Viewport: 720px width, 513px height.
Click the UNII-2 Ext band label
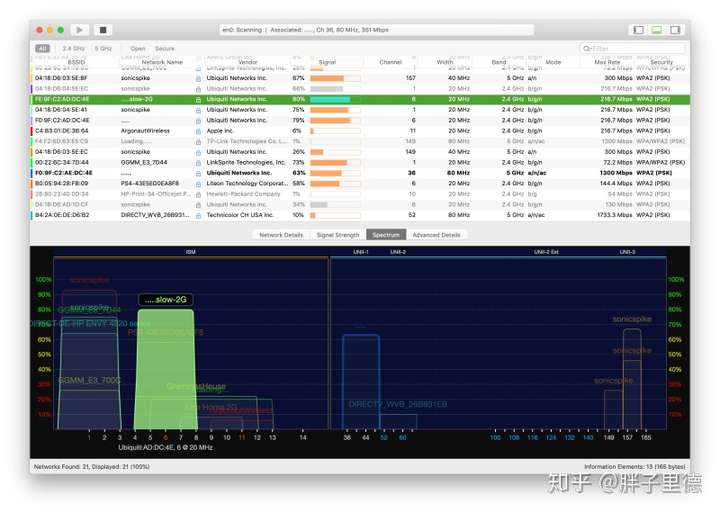[x=546, y=252]
